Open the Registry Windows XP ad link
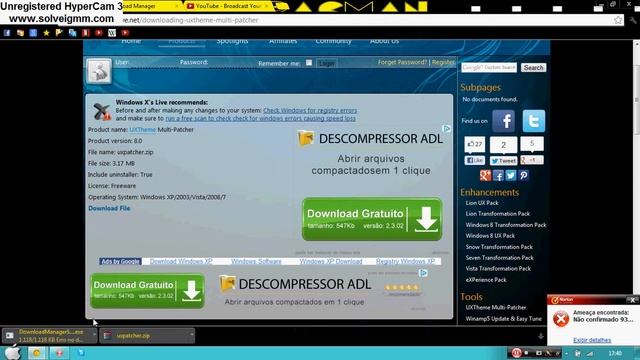This screenshot has width=640, height=360. pyautogui.click(x=405, y=261)
